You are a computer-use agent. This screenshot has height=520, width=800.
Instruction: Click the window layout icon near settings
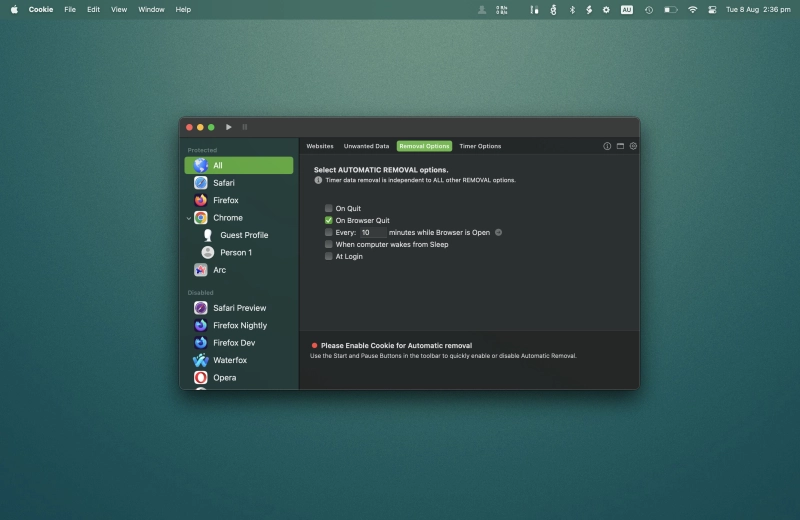click(x=620, y=146)
